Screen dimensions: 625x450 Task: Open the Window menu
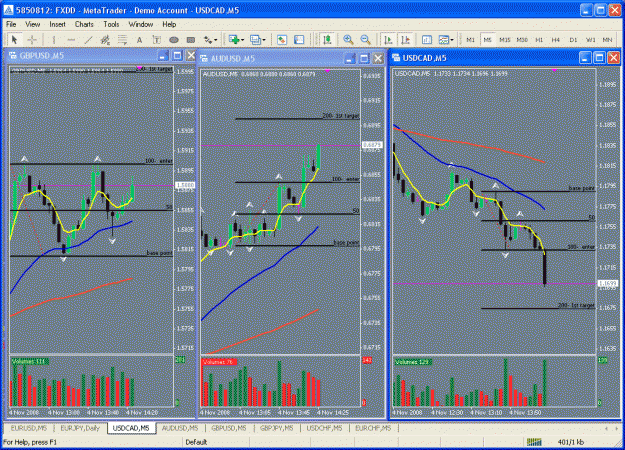point(141,24)
